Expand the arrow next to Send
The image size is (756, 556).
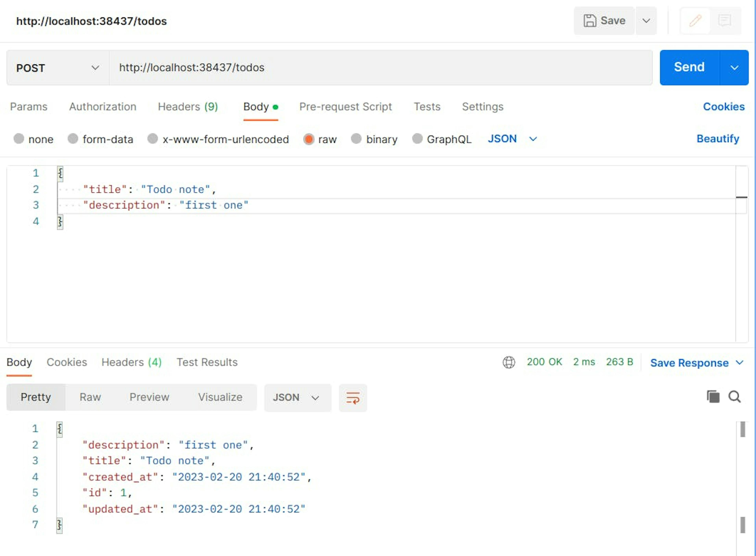click(734, 68)
